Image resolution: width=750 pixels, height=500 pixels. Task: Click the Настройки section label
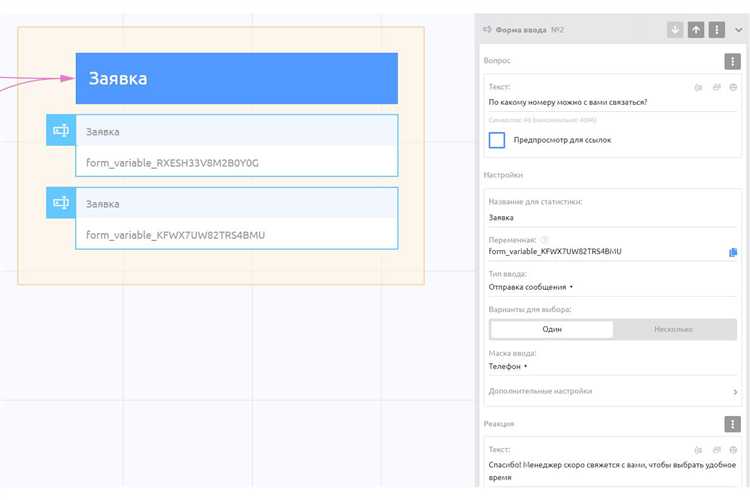tap(503, 175)
